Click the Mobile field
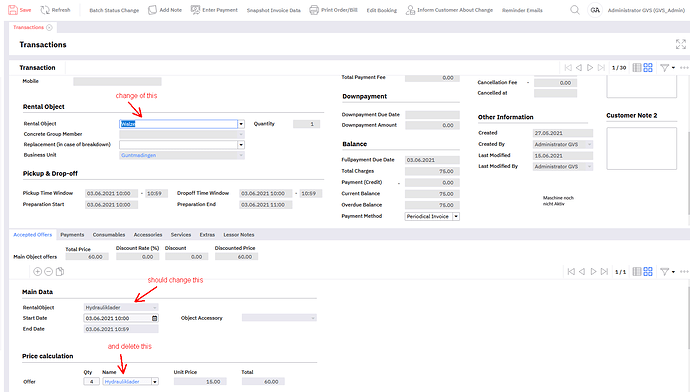Image resolution: width=690 pixels, height=392 pixels. click(x=117, y=81)
